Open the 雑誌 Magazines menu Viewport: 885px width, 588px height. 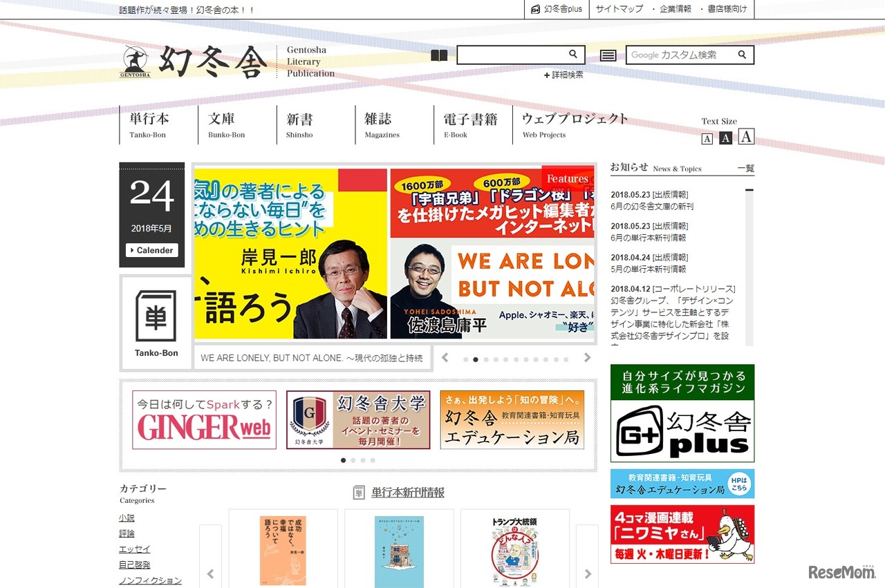[x=394, y=124]
